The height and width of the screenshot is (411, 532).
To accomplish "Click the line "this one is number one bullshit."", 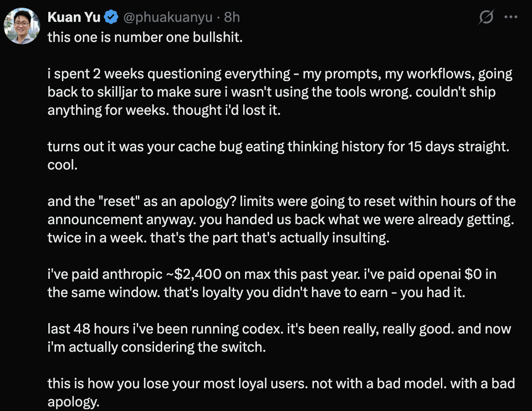I will tap(145, 37).
